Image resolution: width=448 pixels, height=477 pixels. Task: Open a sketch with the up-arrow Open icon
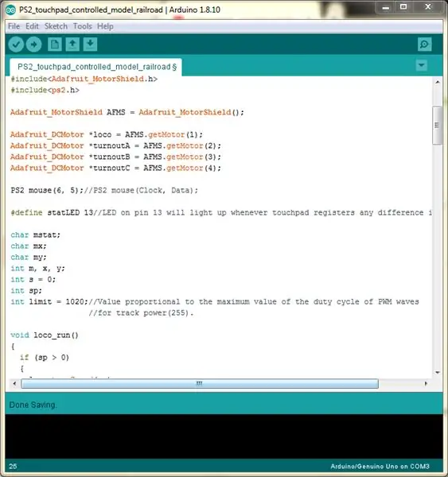coord(72,45)
